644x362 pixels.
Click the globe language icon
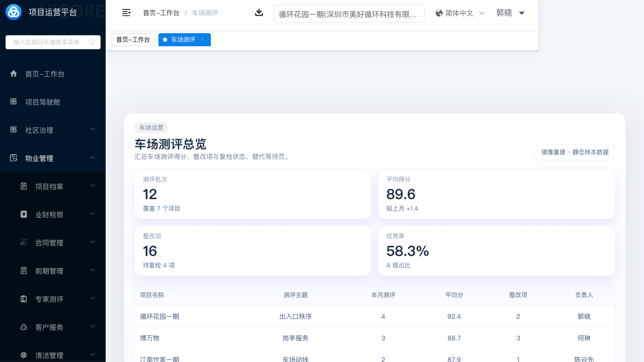[439, 13]
